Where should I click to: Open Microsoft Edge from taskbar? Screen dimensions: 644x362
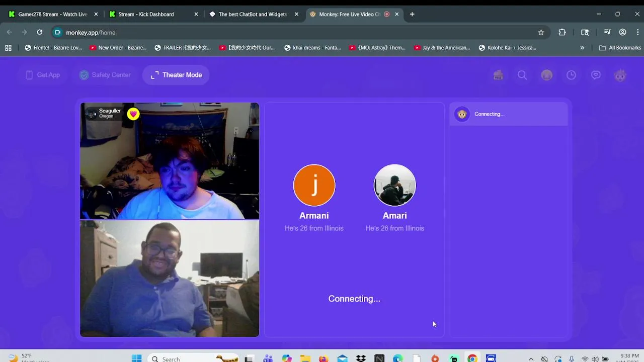[398, 358]
